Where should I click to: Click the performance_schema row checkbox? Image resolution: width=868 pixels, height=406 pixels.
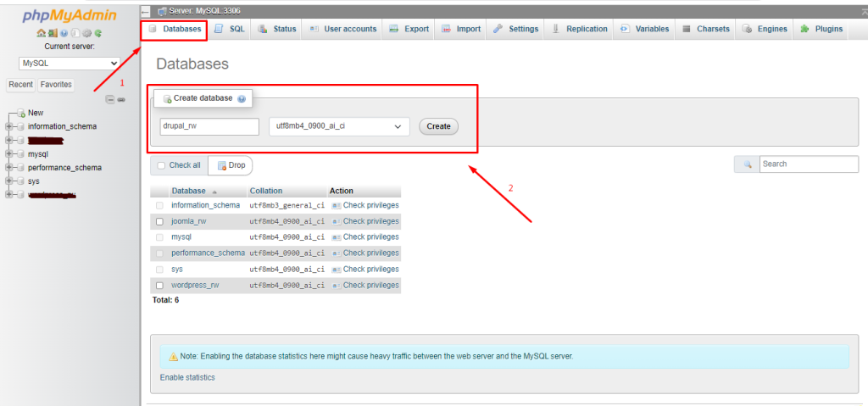pyautogui.click(x=159, y=253)
